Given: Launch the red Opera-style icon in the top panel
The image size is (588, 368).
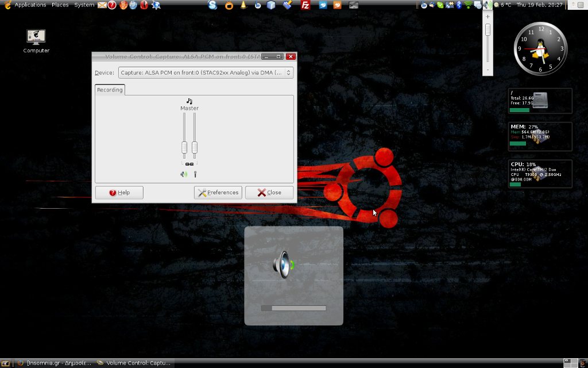Looking at the screenshot, I should [x=144, y=5].
